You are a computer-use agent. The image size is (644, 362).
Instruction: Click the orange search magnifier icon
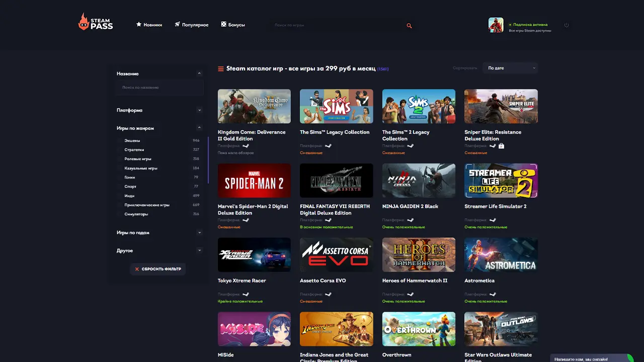[409, 26]
